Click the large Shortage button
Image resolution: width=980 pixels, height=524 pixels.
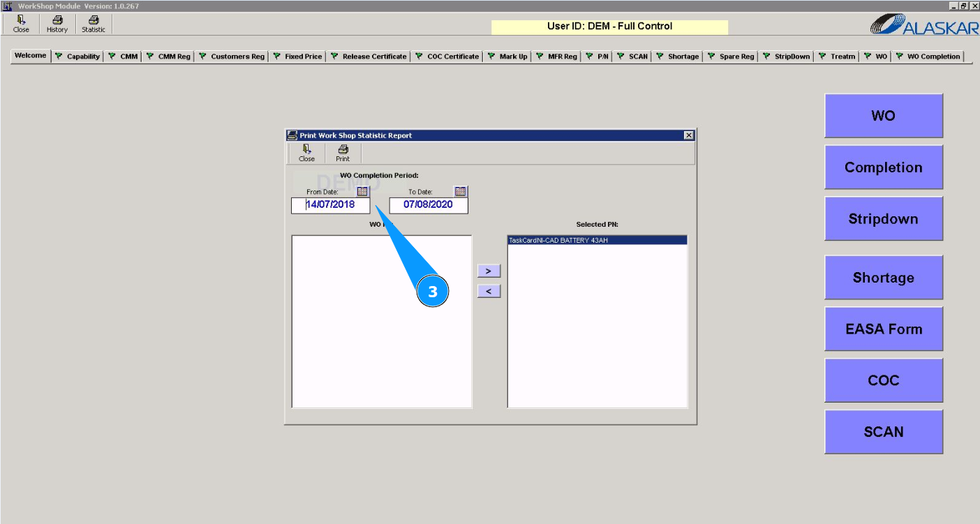coord(884,278)
